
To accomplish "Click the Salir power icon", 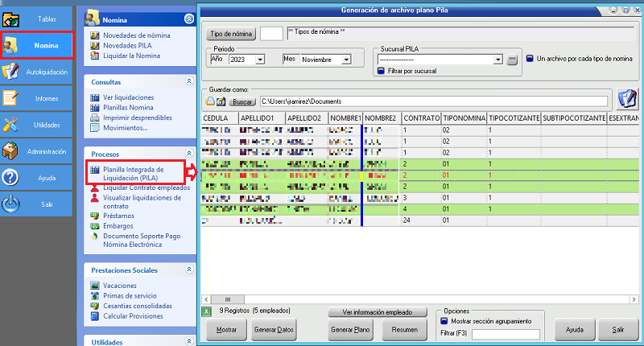I will point(12,204).
